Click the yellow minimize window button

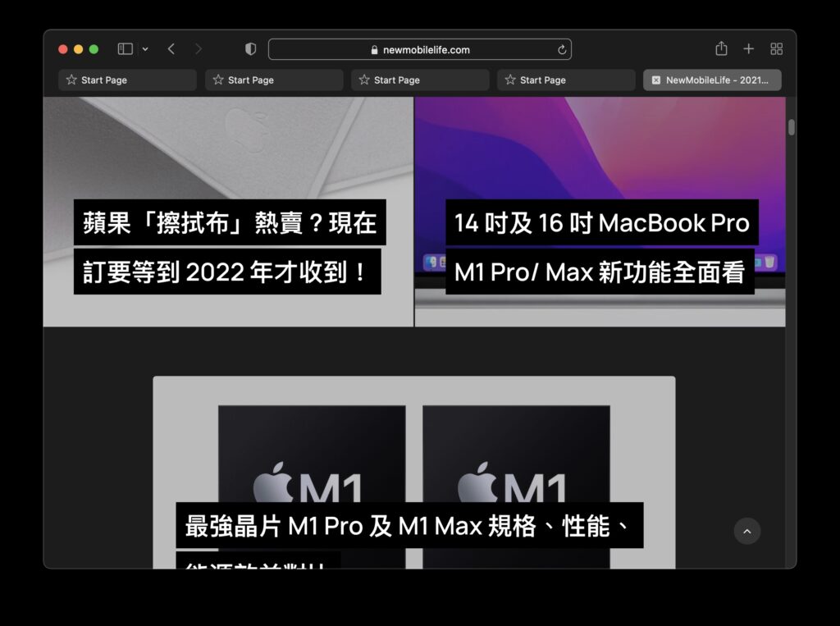[x=78, y=49]
